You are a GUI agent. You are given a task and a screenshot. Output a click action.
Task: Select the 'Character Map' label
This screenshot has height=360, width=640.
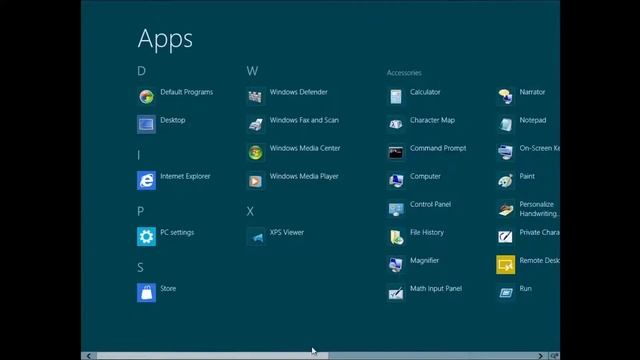coord(432,120)
